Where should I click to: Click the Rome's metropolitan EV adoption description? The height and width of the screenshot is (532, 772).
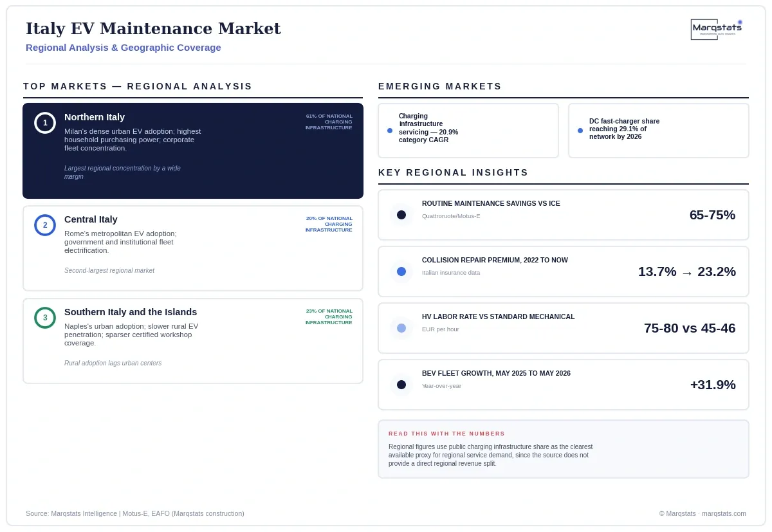(120, 242)
